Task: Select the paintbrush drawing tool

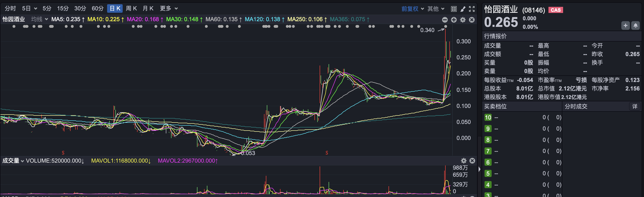Action: pos(463,9)
